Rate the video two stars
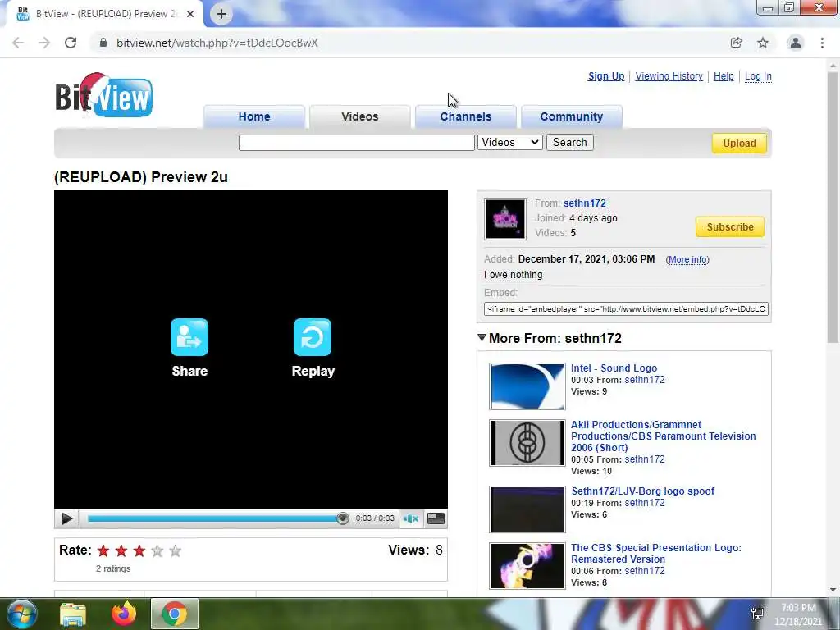 121,550
